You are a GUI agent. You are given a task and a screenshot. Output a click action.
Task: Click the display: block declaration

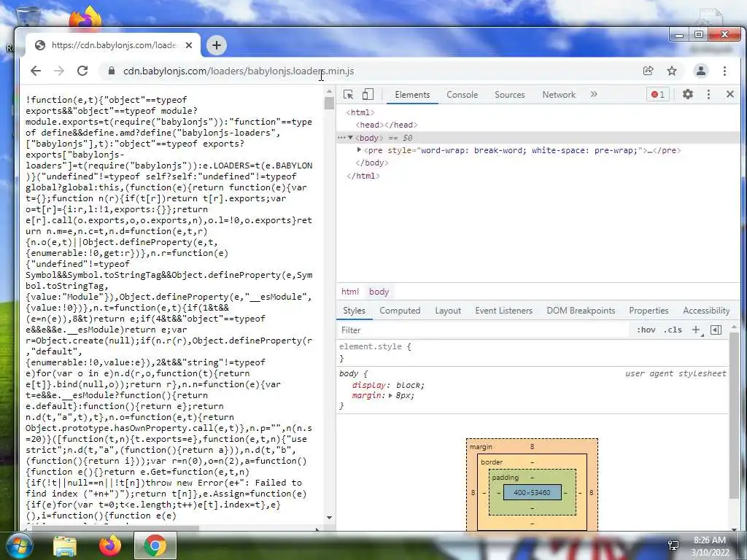[388, 385]
